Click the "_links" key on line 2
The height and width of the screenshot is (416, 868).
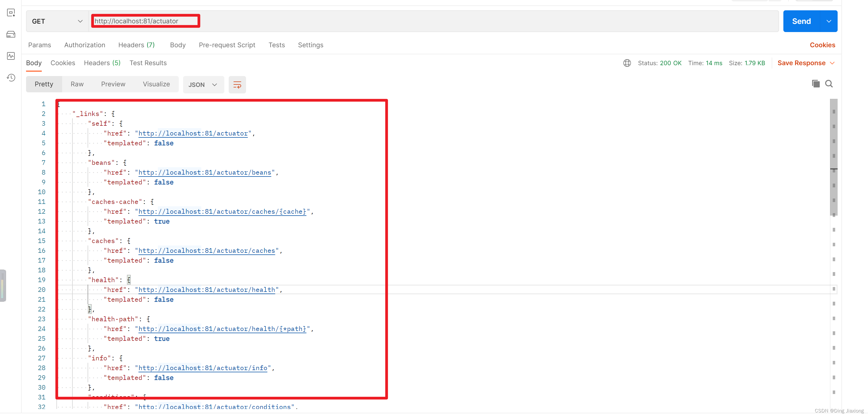tap(88, 114)
